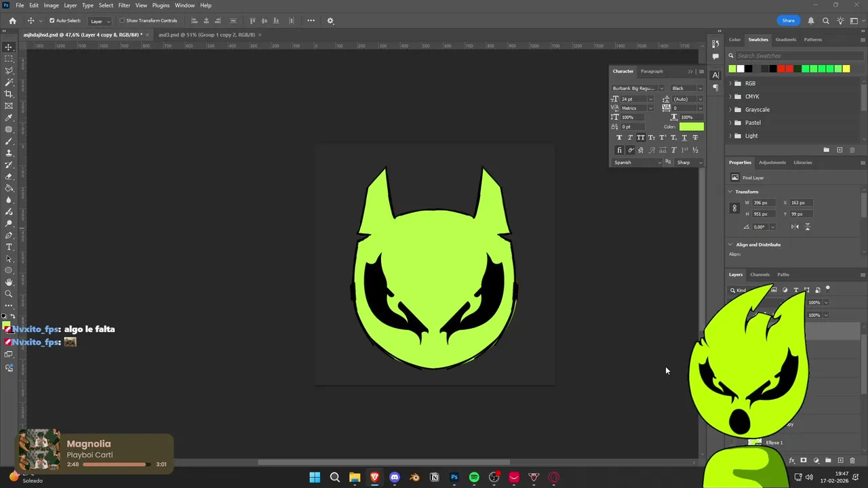Select the Hand tool
The height and width of the screenshot is (488, 868).
(x=9, y=282)
